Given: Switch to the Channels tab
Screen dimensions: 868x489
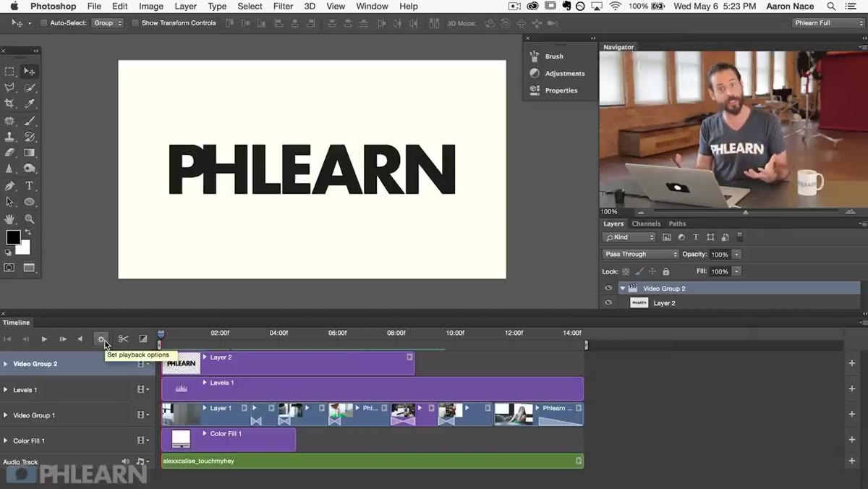Looking at the screenshot, I should point(646,224).
